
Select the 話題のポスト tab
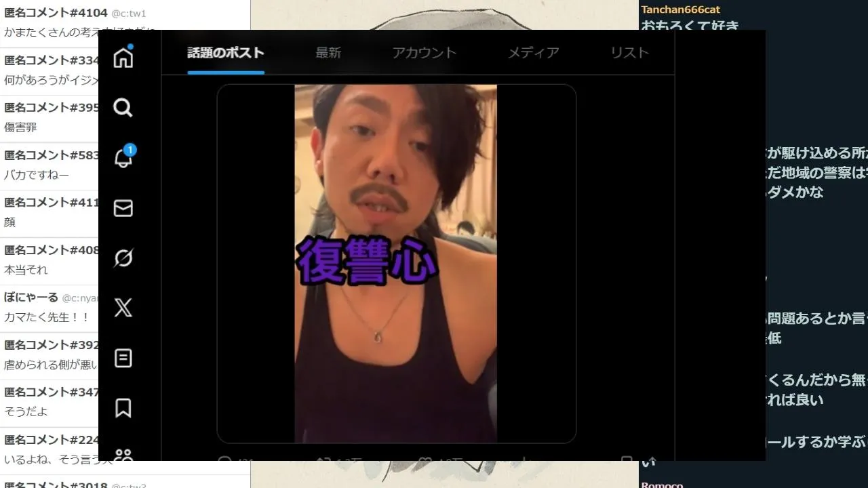(226, 53)
